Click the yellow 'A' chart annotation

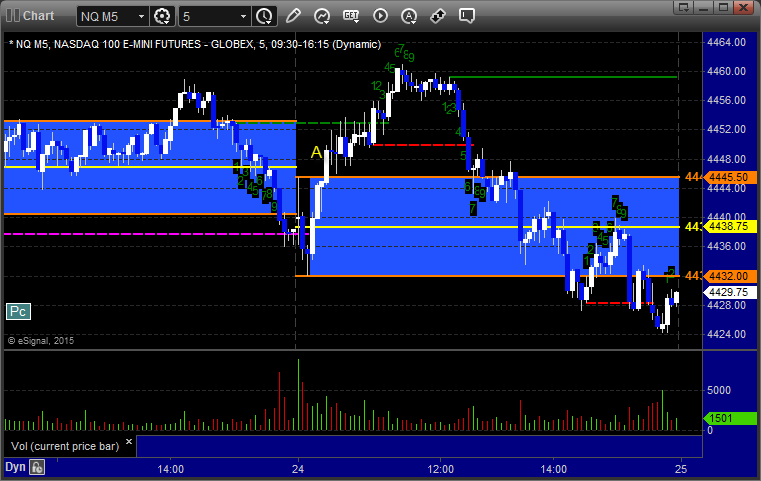(x=316, y=152)
